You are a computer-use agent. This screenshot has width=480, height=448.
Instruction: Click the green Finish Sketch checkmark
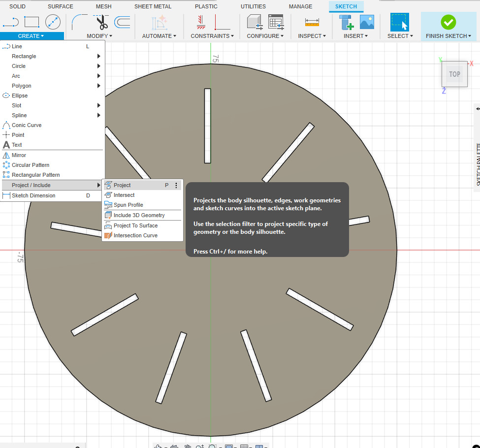[448, 22]
